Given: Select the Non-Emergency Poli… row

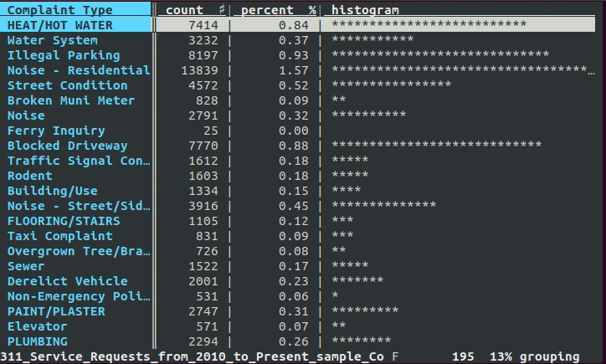Looking at the screenshot, I should [x=298, y=296].
